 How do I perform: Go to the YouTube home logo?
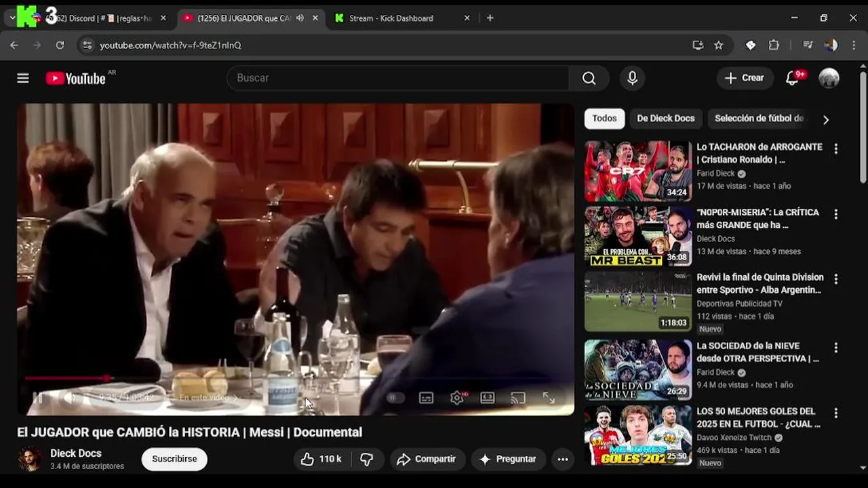click(76, 79)
